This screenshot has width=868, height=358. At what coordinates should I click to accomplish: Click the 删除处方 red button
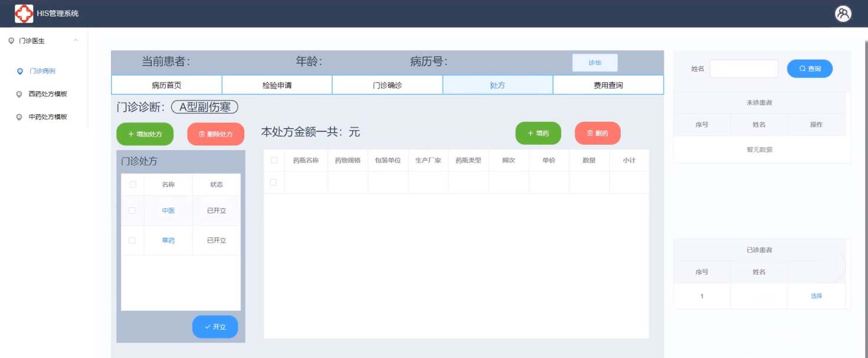pyautogui.click(x=215, y=134)
